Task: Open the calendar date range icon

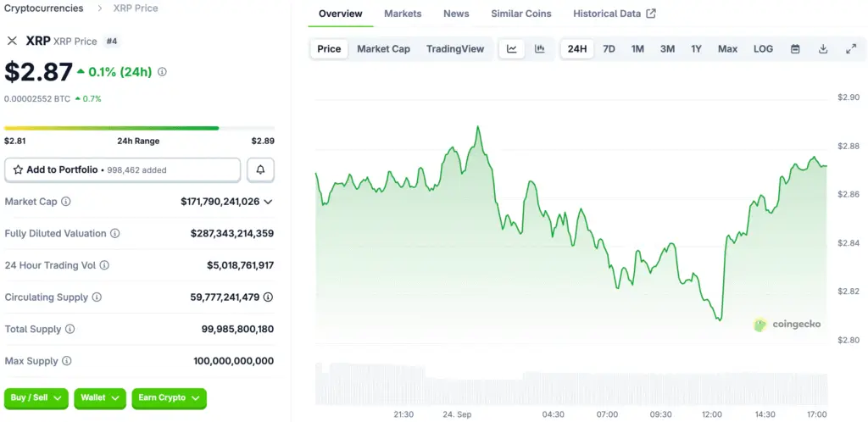Action: coord(795,49)
